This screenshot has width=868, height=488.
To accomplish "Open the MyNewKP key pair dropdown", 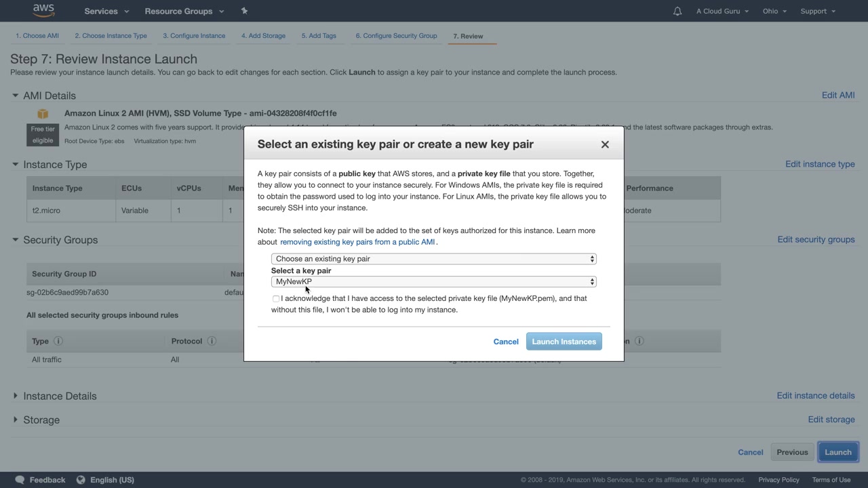I will (434, 281).
